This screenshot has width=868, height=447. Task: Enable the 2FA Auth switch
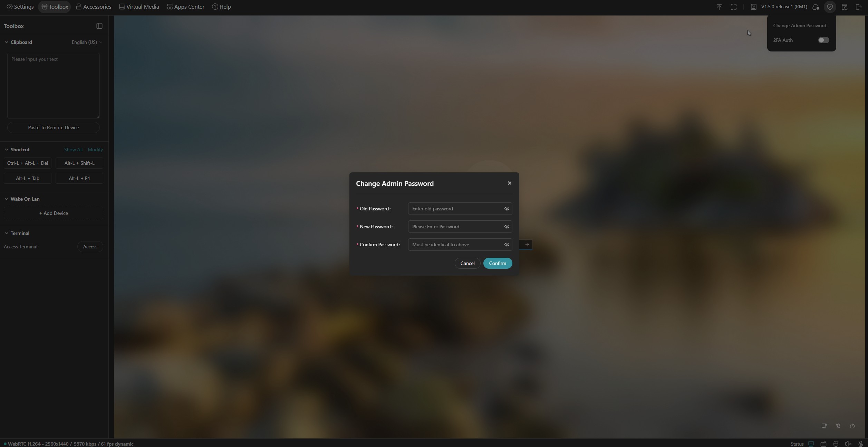click(823, 40)
